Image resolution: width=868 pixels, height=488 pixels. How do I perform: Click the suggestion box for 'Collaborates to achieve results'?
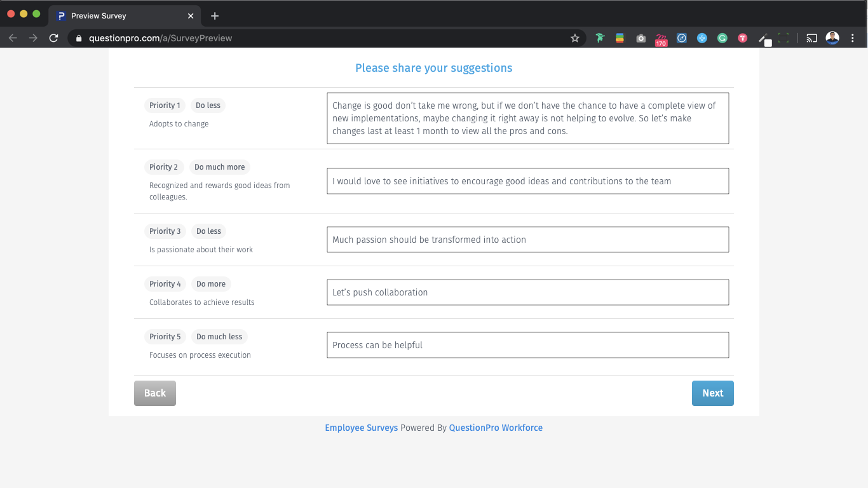527,292
